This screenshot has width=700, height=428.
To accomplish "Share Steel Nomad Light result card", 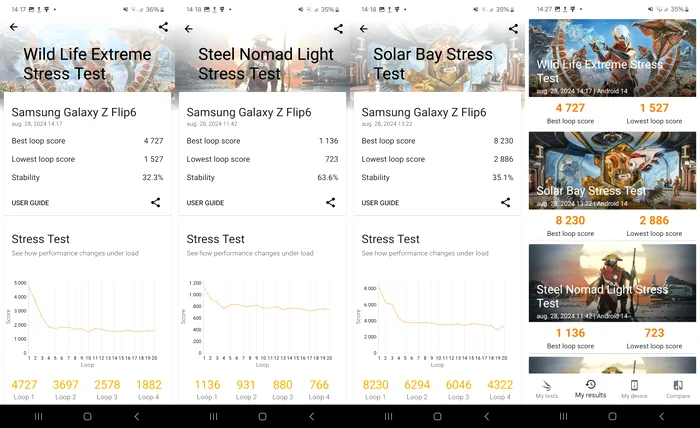I will tap(330, 203).
